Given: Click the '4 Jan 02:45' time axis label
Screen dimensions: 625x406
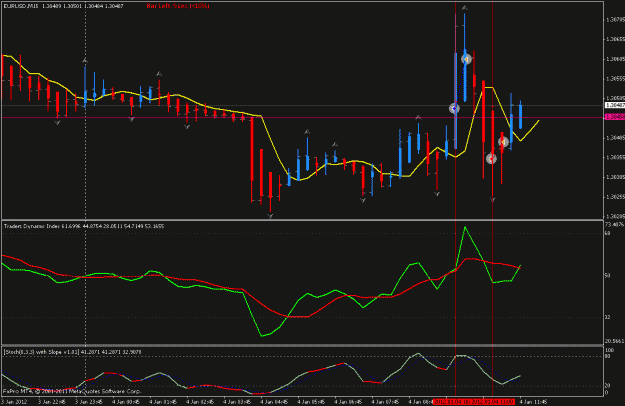Looking at the screenshot, I should point(200,402).
